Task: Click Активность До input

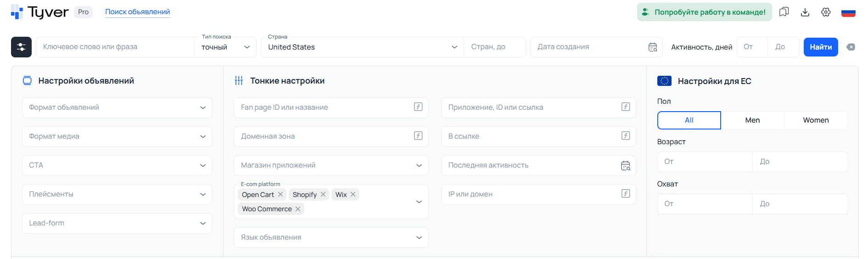Action: [783, 47]
